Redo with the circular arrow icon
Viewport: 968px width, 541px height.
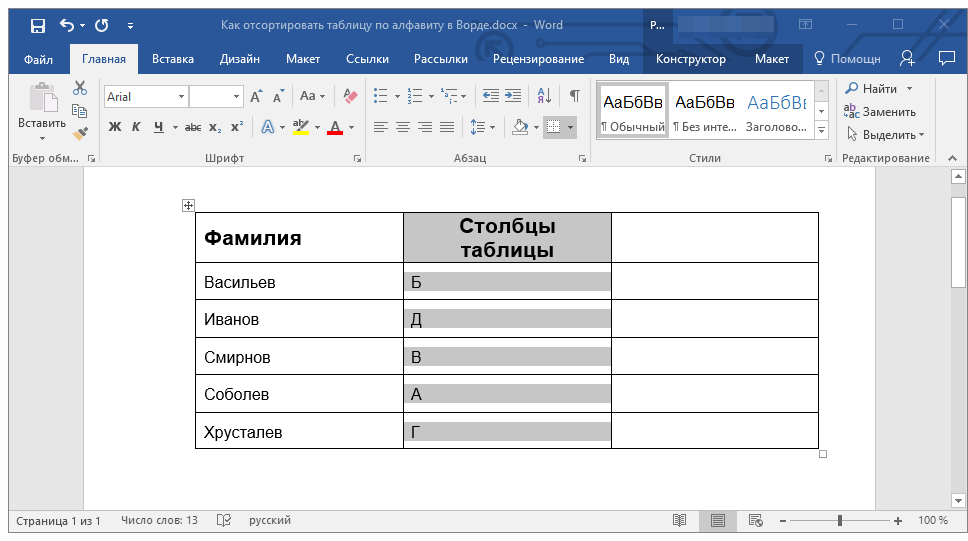(x=102, y=25)
